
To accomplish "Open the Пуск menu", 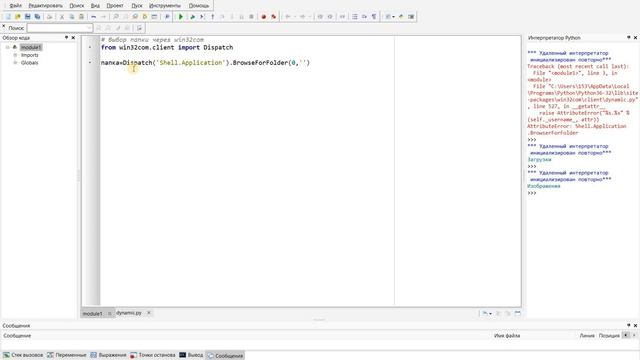I will [x=137, y=6].
